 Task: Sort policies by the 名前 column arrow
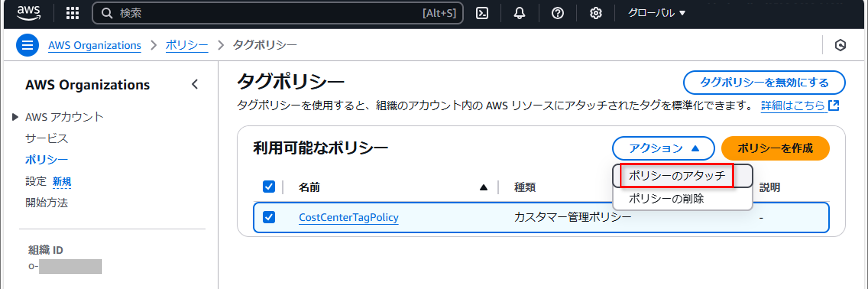[x=483, y=187]
